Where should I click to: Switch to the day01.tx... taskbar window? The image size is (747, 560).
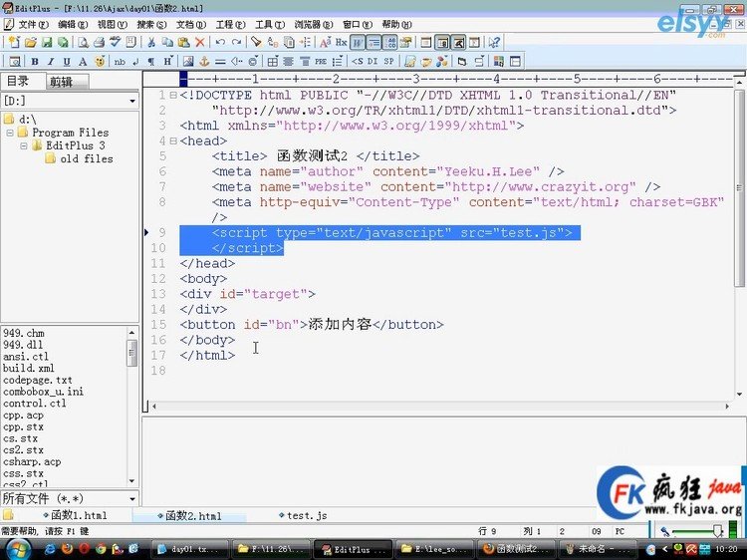pos(188,549)
